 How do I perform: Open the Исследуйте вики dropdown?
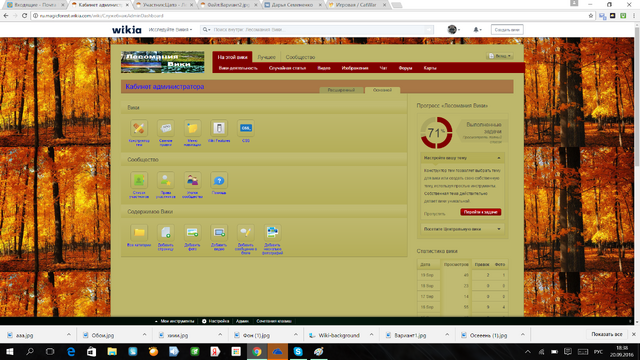(170, 29)
